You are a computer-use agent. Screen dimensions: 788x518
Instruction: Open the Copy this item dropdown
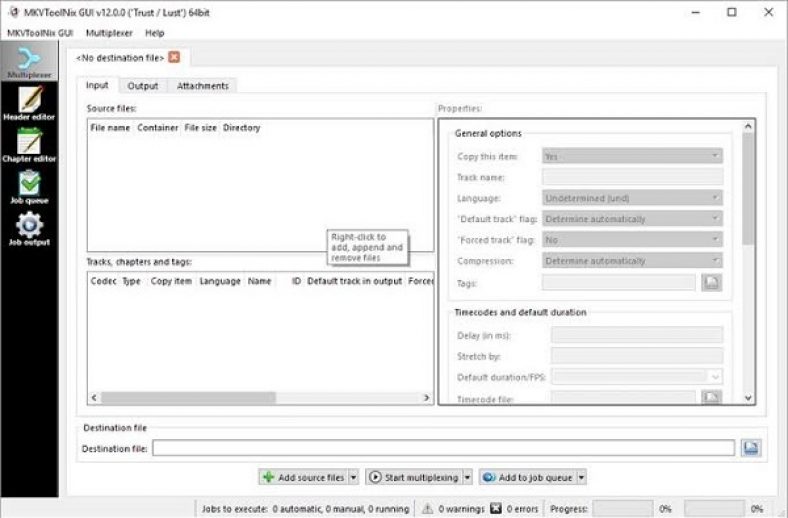coord(632,156)
